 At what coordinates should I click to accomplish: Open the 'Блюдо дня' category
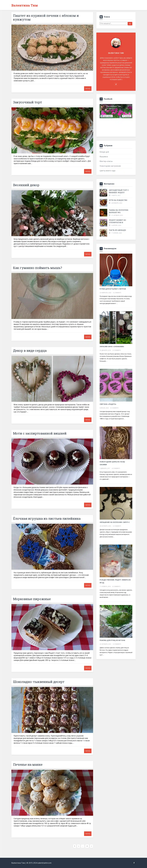pos(104,152)
